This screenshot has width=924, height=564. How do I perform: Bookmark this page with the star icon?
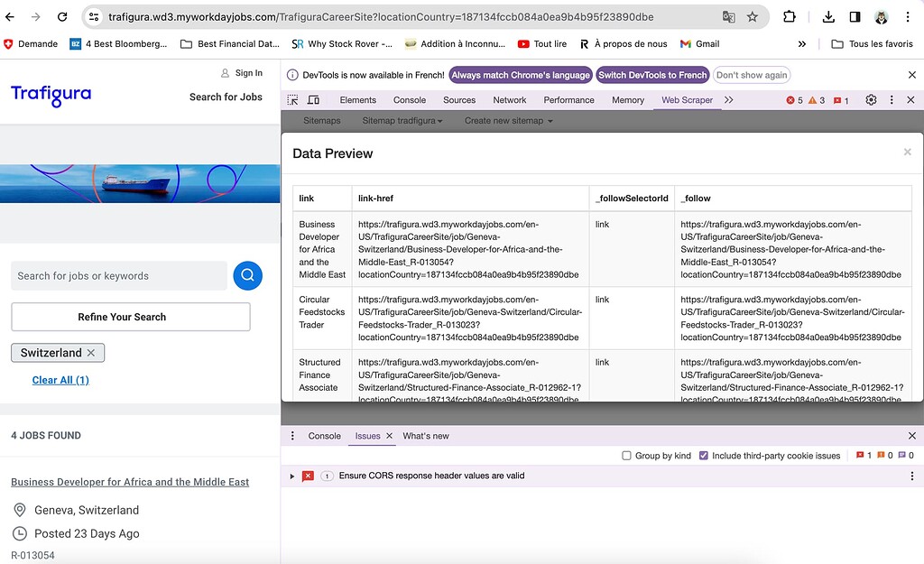pos(753,17)
